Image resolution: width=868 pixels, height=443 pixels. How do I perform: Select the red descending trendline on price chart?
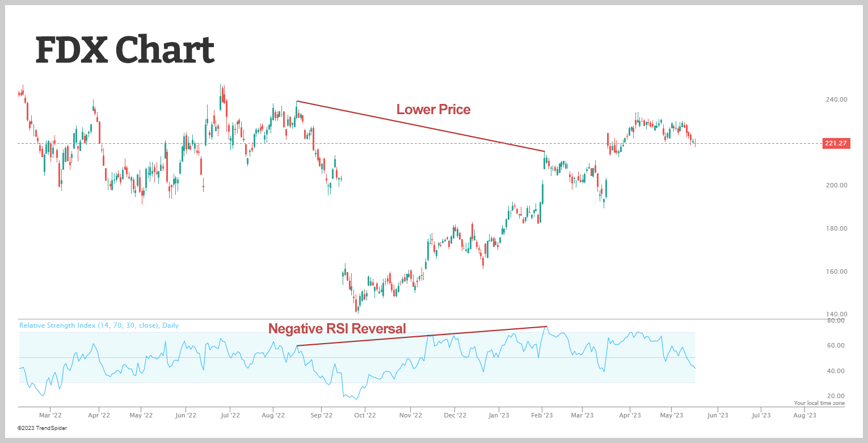coord(420,126)
